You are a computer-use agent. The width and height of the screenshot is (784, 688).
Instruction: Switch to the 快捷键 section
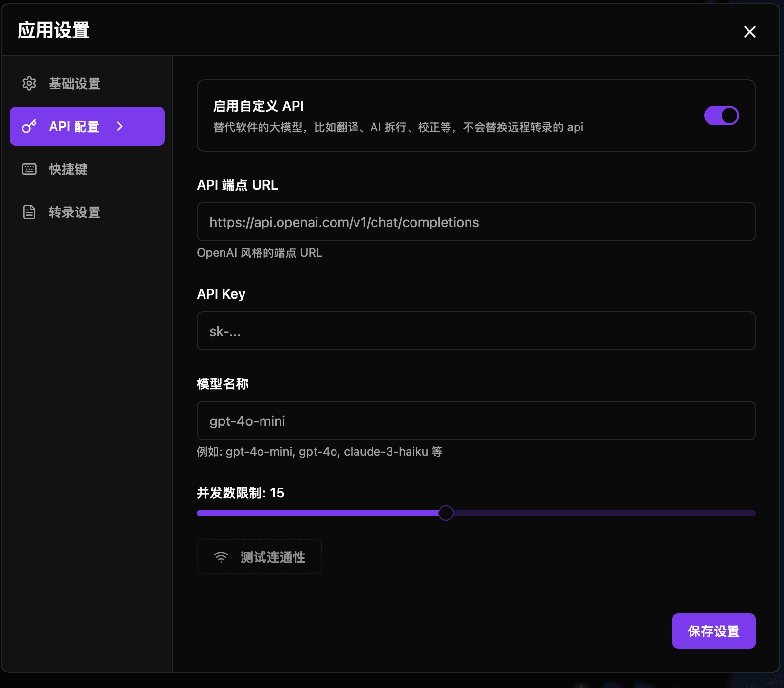point(68,170)
